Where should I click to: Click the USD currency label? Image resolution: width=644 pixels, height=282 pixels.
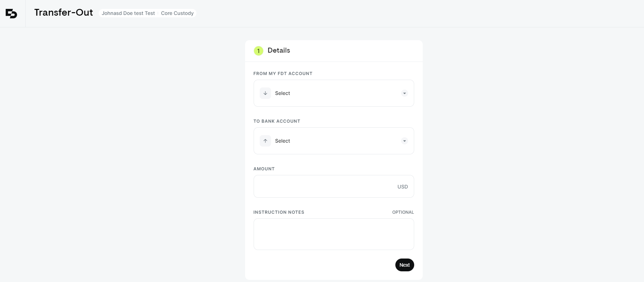pos(402,187)
